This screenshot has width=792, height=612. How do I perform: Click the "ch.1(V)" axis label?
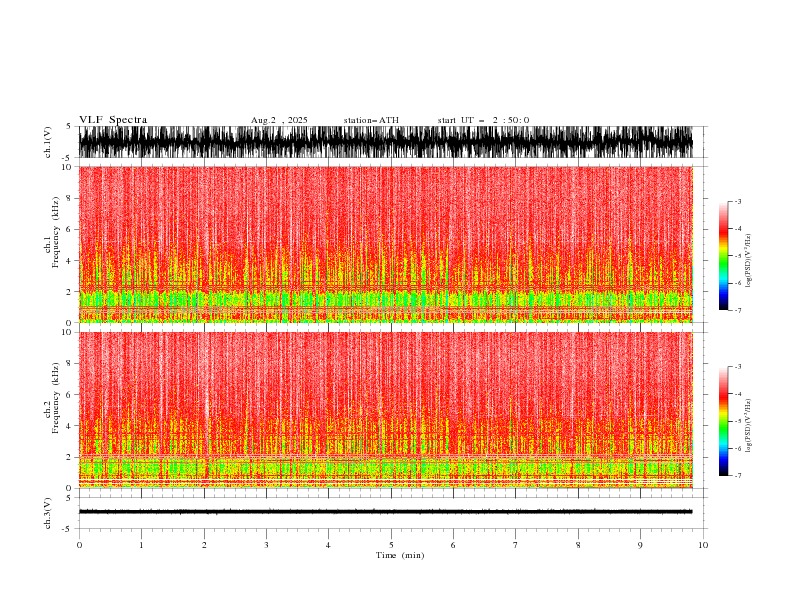pyautogui.click(x=48, y=142)
